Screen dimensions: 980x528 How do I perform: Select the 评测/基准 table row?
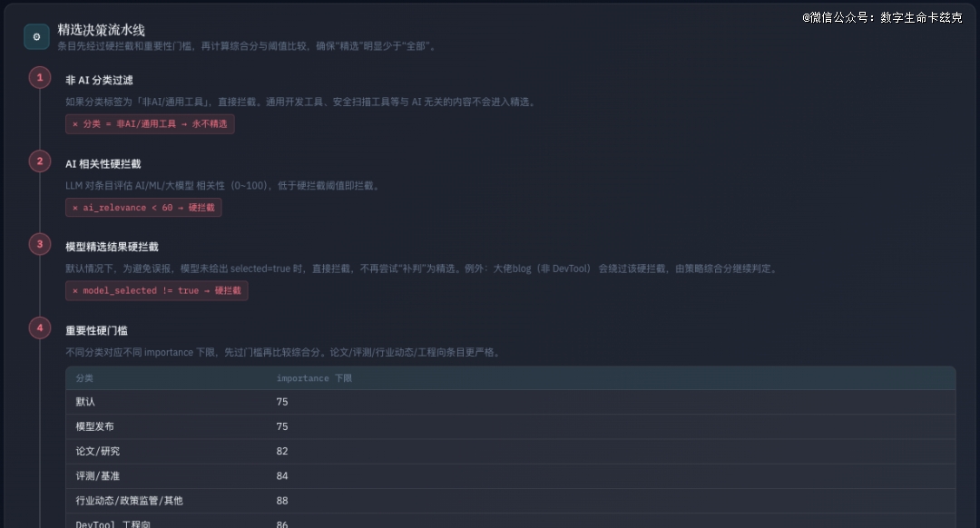(x=510, y=476)
